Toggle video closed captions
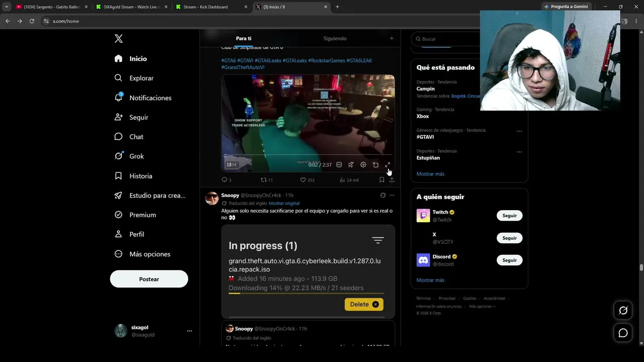Viewport: 644px width, 362px height. click(x=339, y=165)
